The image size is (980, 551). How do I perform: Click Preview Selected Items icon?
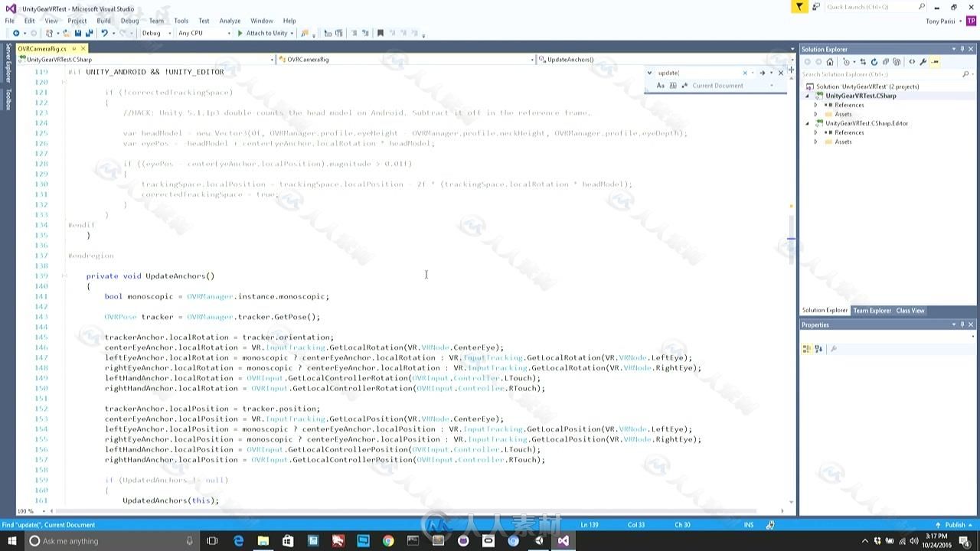point(935,62)
